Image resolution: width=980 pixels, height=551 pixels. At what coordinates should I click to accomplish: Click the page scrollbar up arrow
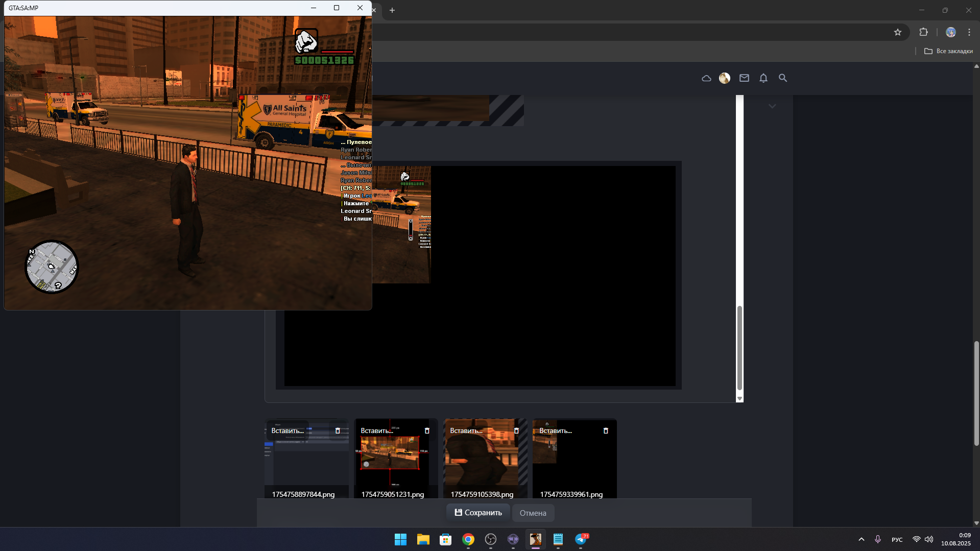click(976, 66)
